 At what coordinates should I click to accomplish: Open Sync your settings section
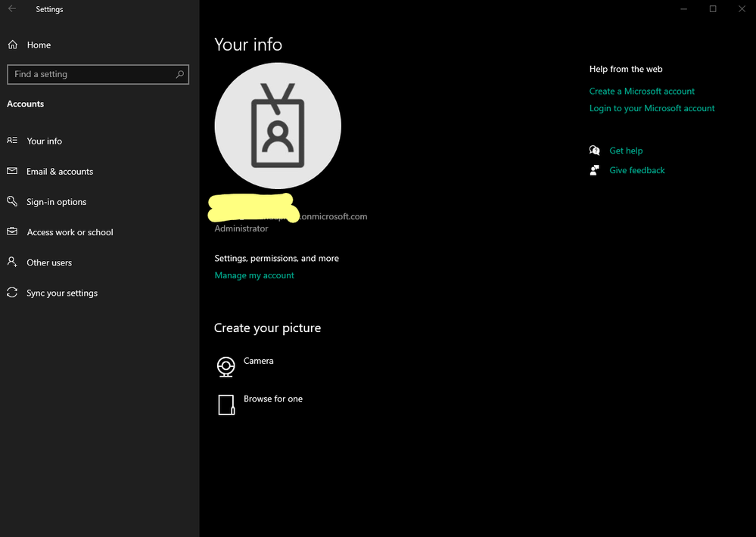click(62, 293)
